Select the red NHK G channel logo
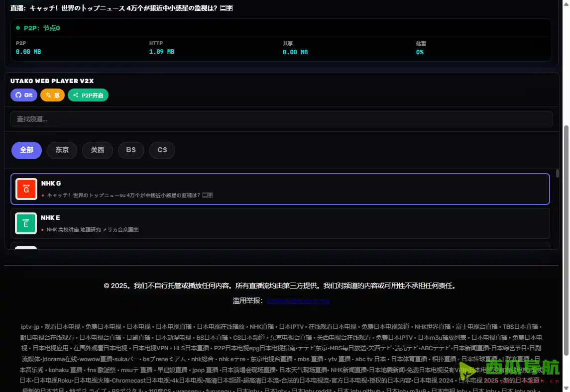 [26, 189]
